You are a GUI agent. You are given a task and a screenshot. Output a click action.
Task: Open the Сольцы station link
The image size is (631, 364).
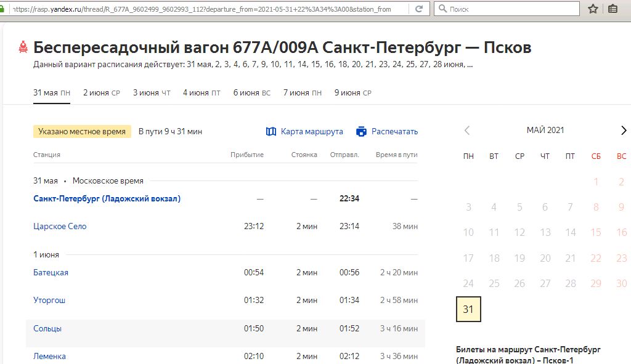pyautogui.click(x=47, y=328)
